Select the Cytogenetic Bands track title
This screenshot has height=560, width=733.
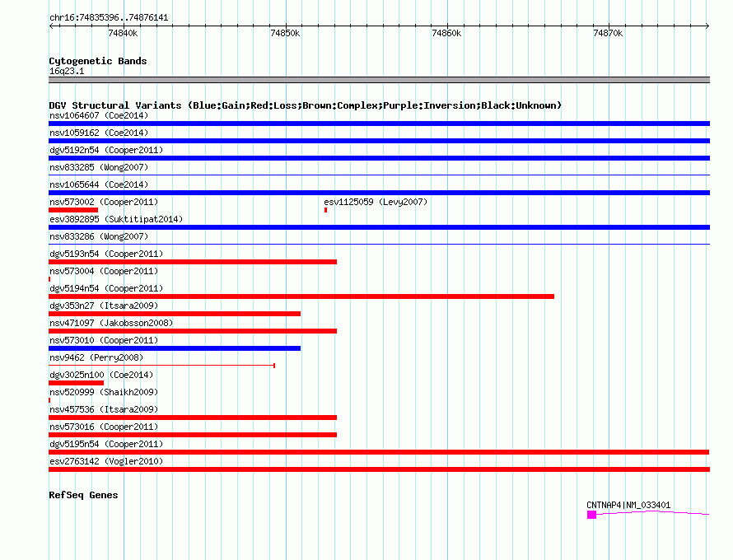coord(98,61)
